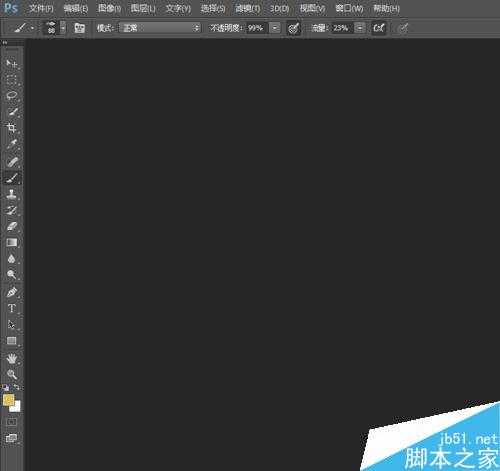Reset to default foreground and background colors
Viewport: 500px width, 471px height.
pos(6,387)
